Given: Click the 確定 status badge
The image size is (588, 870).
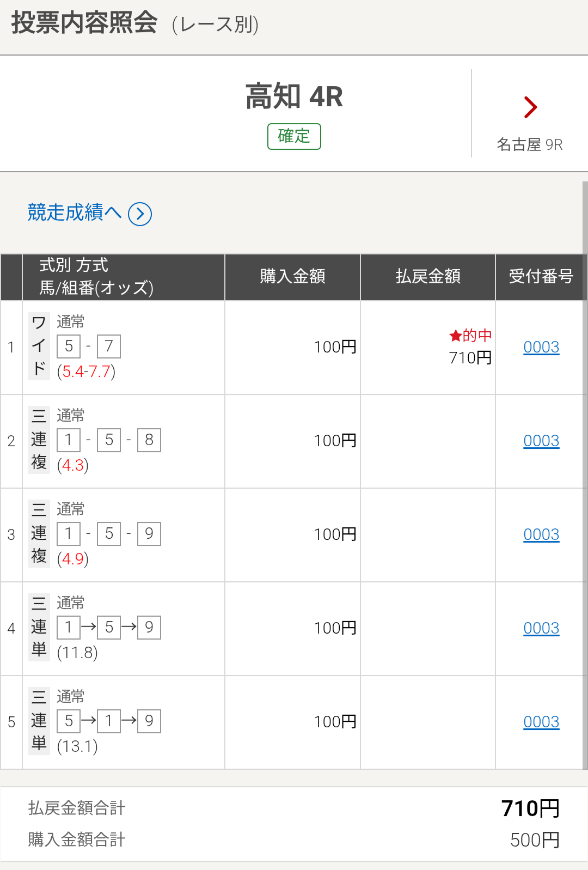Looking at the screenshot, I should pyautogui.click(x=294, y=136).
